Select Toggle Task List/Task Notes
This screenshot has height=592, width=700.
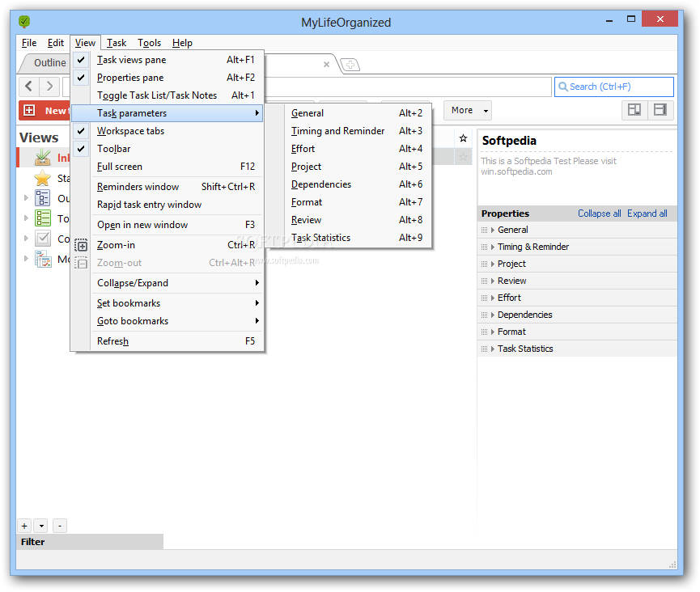coord(167,95)
